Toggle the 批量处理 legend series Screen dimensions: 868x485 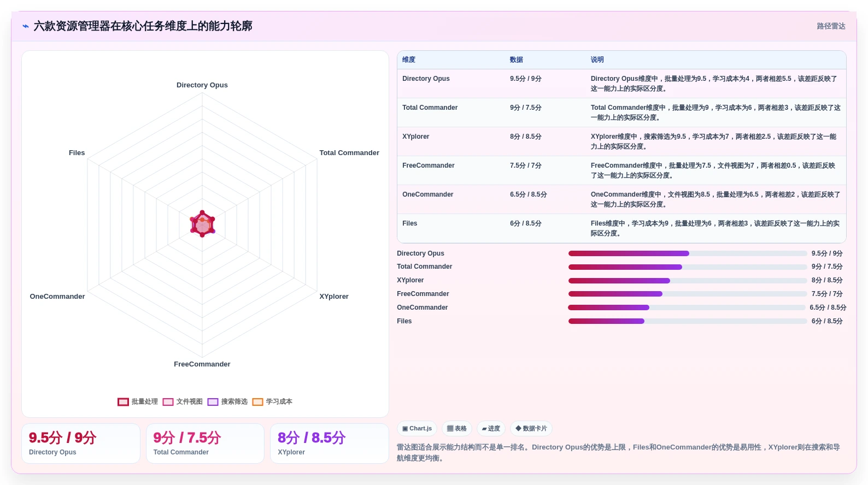[x=138, y=401]
